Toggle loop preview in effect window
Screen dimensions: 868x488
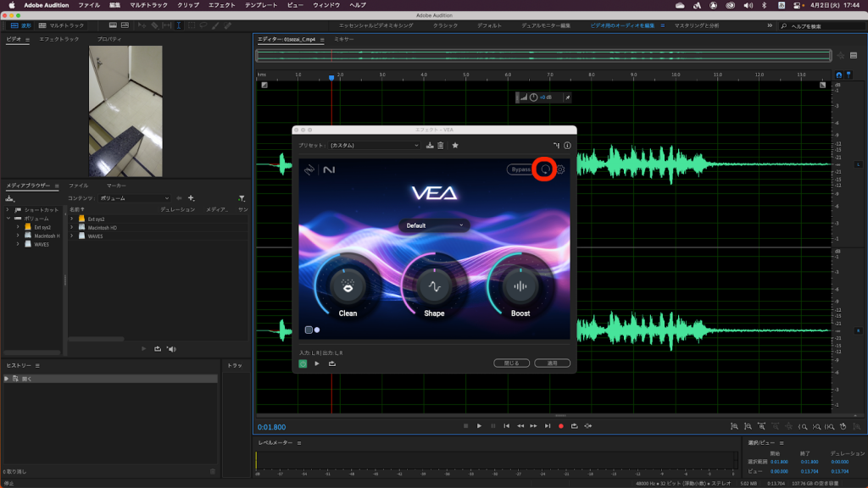pos(332,363)
